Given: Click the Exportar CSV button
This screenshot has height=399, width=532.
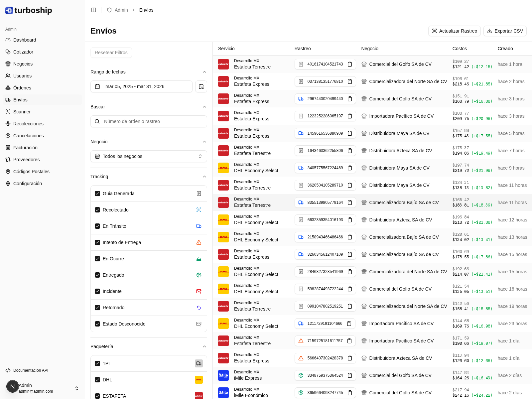Looking at the screenshot, I should [505, 31].
